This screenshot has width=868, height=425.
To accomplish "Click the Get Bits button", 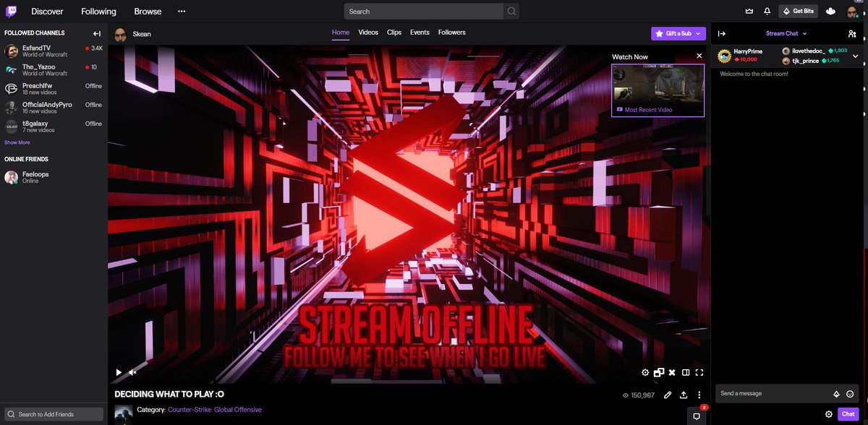I will pyautogui.click(x=798, y=12).
